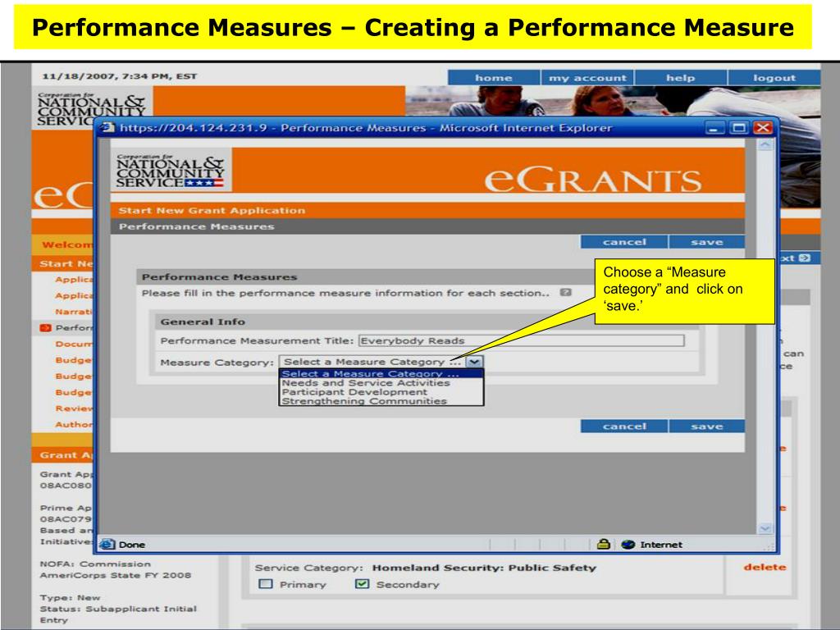
Task: Click 'Start New Grant Application' header text
Action: [x=212, y=211]
